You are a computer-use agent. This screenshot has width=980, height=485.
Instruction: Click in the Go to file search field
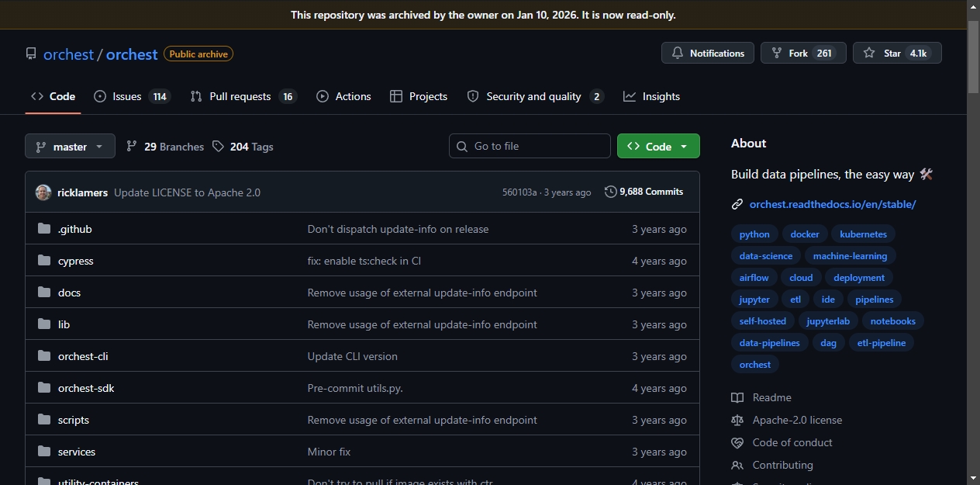click(530, 146)
